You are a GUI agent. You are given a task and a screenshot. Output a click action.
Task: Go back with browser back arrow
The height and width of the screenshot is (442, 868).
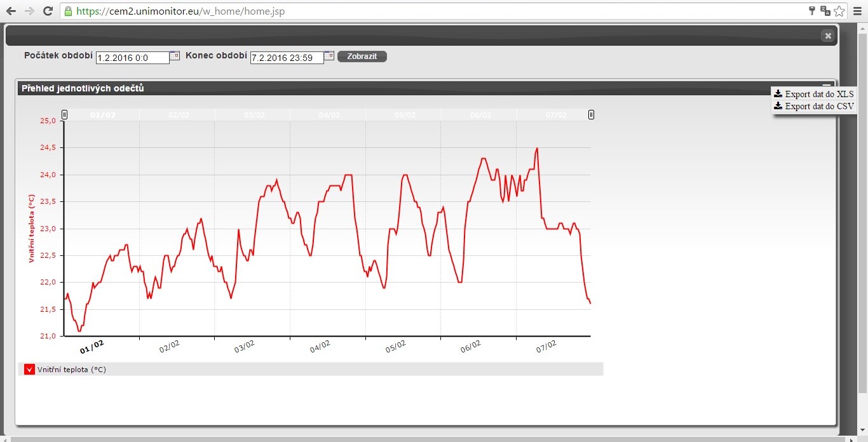click(x=11, y=11)
